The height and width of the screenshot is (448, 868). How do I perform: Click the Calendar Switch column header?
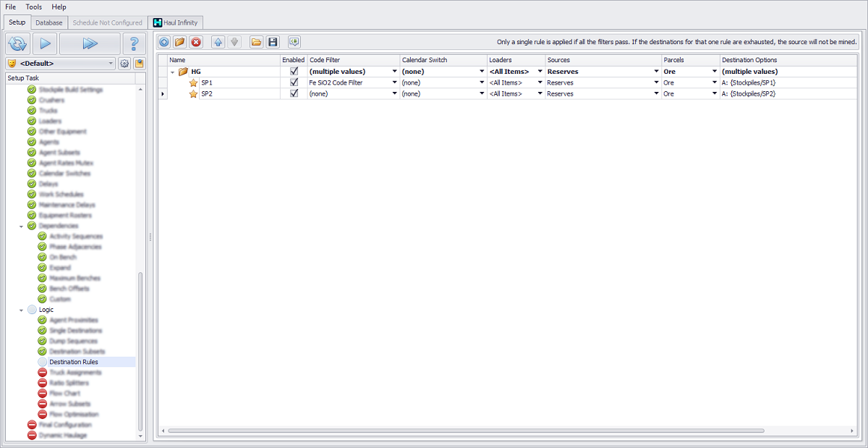(x=443, y=59)
